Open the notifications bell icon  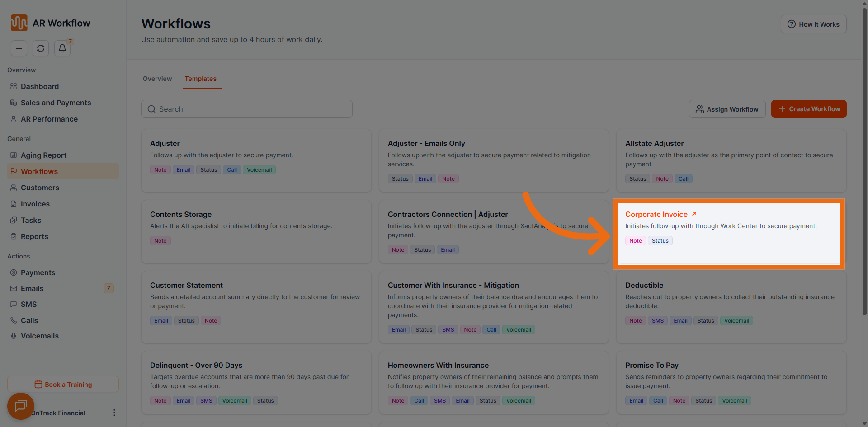[x=62, y=48]
